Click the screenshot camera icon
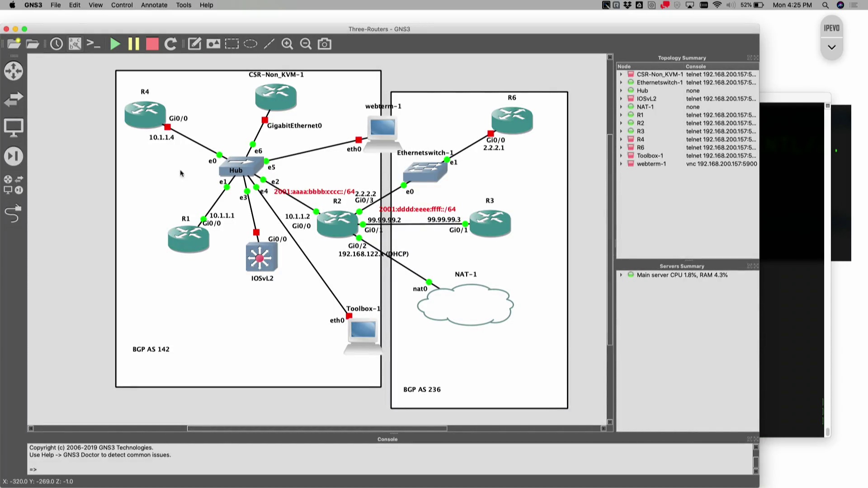 point(325,44)
